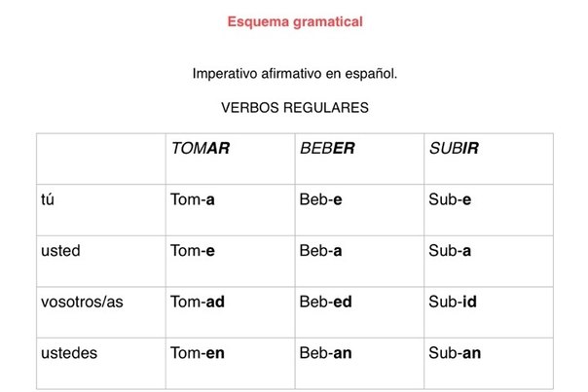This screenshot has height=392, width=588.
Task: Click the "Beb-a" table cell
Action: pos(321,250)
